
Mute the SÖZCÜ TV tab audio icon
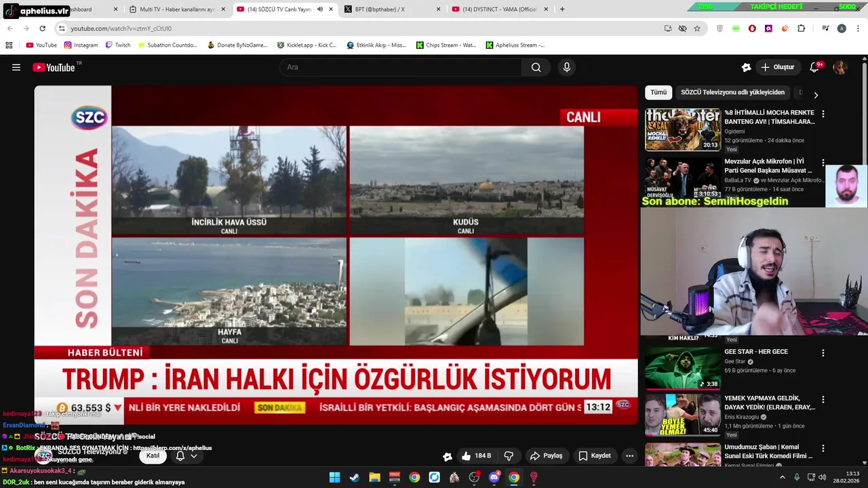point(319,9)
